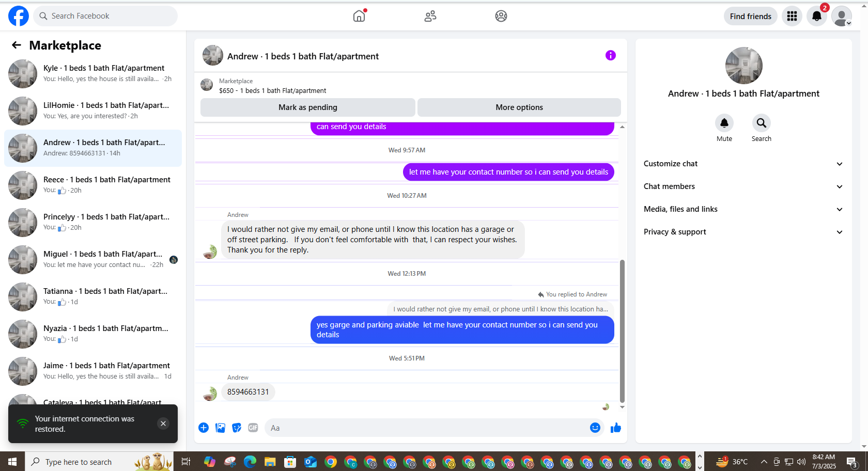This screenshot has width=868, height=471.
Task: Click Find friends button
Action: (750, 16)
